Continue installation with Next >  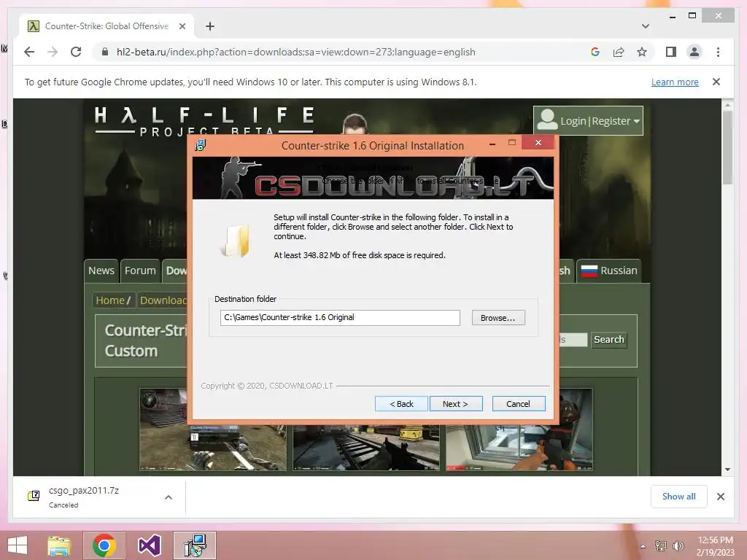click(x=456, y=404)
